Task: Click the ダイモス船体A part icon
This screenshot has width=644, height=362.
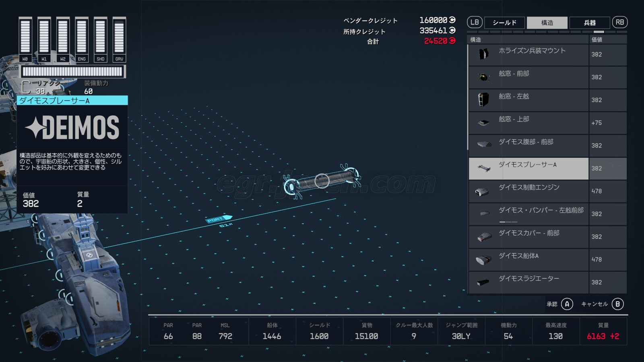Action: pyautogui.click(x=483, y=260)
